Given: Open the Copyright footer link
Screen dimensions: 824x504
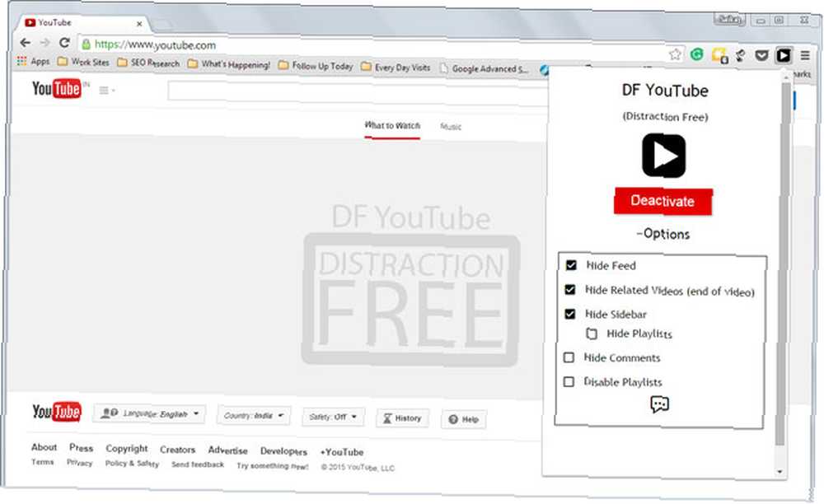Looking at the screenshot, I should (127, 448).
